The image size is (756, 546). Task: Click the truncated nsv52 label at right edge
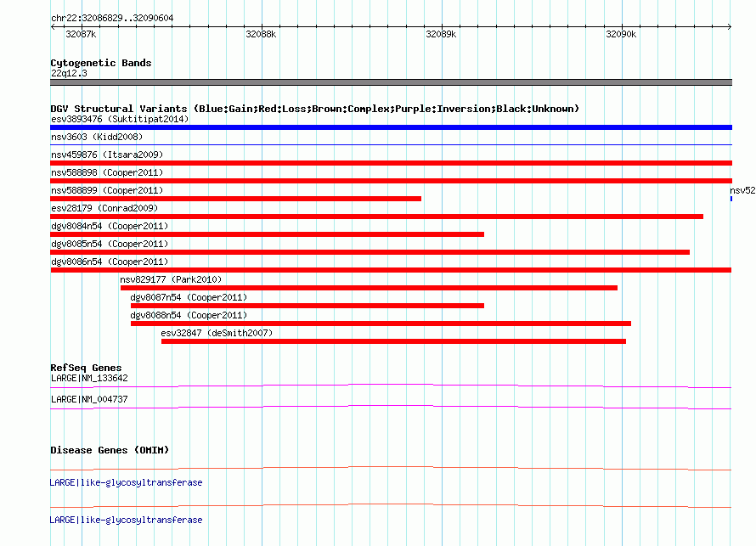click(742, 190)
